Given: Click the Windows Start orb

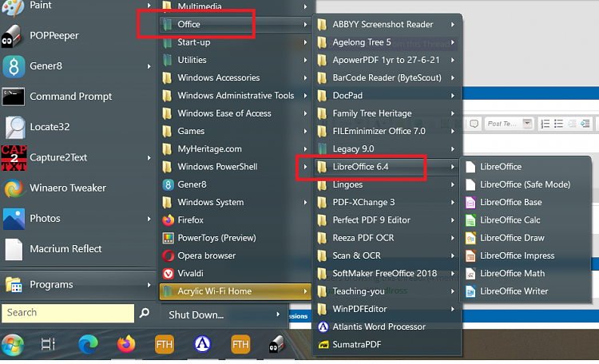Looking at the screenshot, I should pyautogui.click(x=13, y=345).
